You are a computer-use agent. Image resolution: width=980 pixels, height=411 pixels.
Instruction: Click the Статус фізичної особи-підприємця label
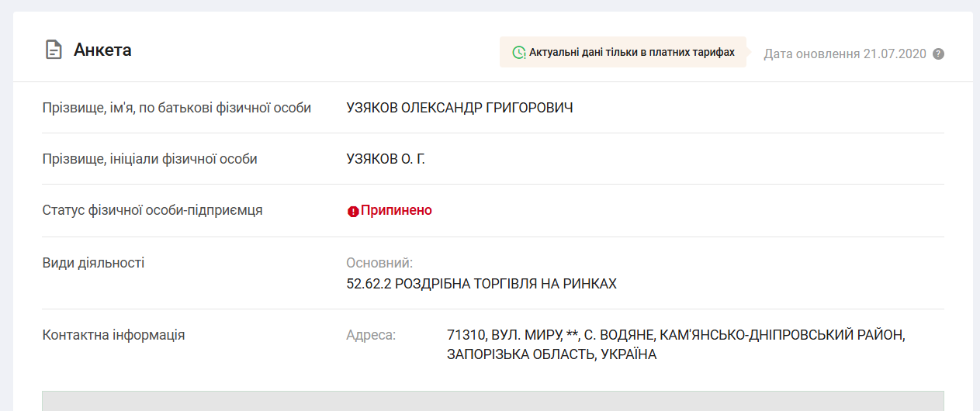tap(152, 210)
